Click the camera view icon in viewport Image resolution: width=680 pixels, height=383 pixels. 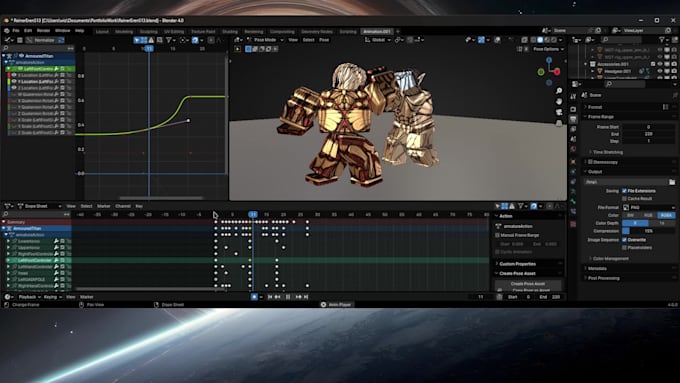tap(559, 112)
